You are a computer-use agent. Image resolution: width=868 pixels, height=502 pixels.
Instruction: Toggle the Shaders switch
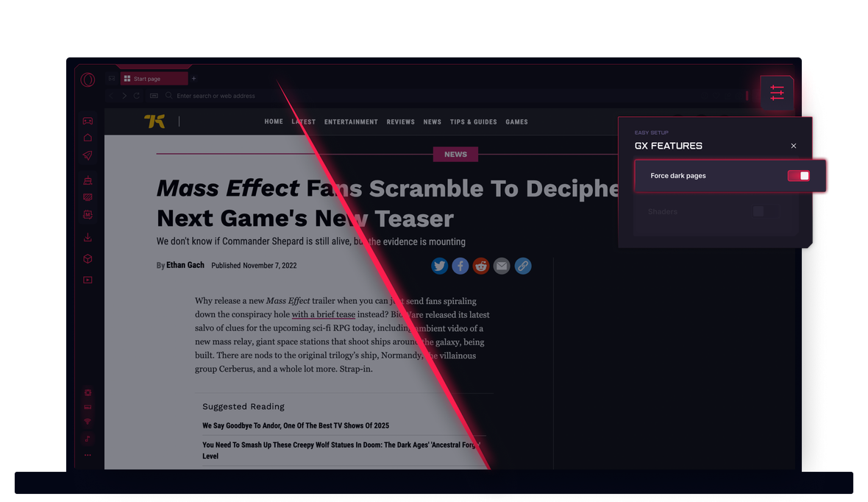(x=765, y=211)
